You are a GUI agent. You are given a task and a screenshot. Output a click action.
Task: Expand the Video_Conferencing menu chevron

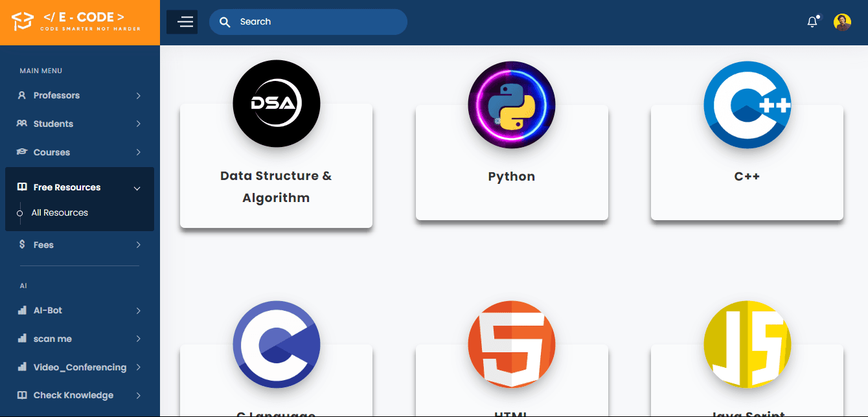pyautogui.click(x=138, y=367)
